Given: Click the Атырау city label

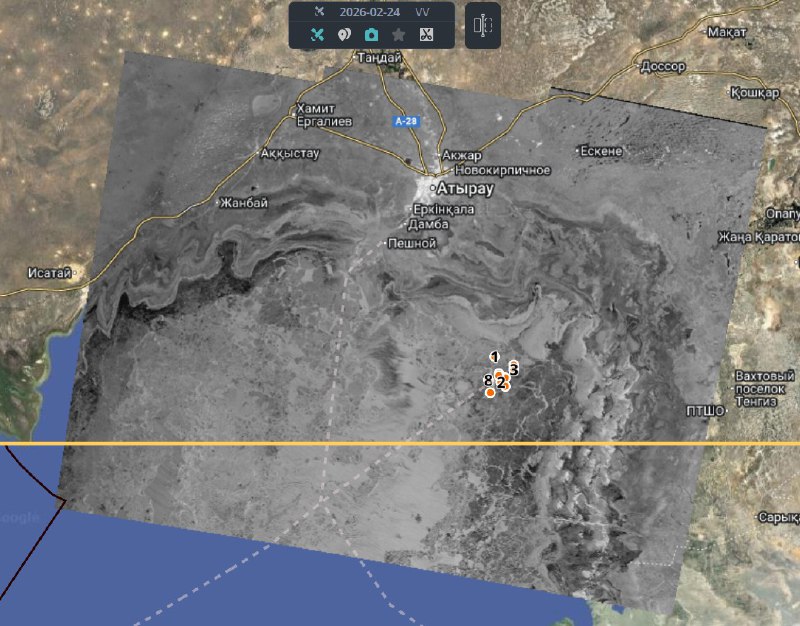Looking at the screenshot, I should [x=462, y=188].
